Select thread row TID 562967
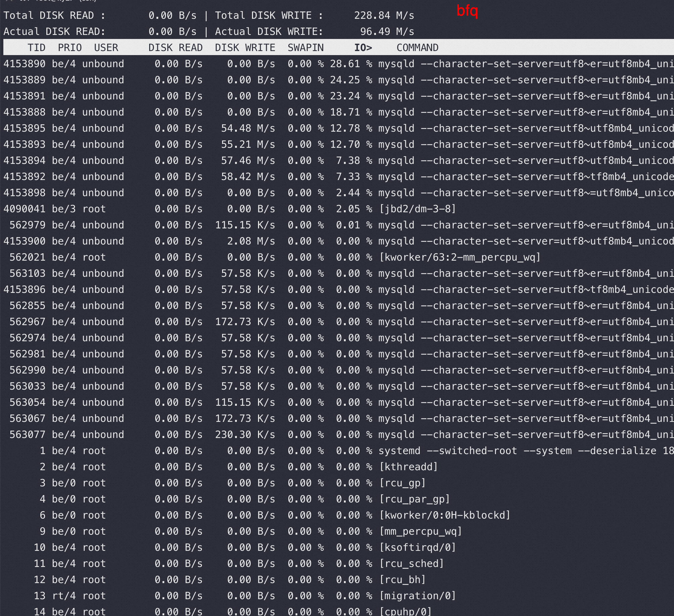This screenshot has width=674, height=616. [339, 322]
